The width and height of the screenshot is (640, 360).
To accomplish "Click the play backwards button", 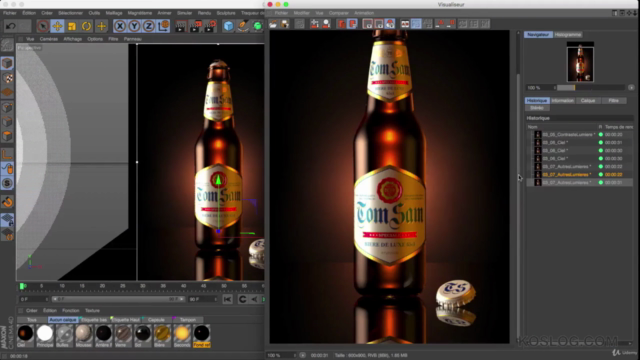I will pyautogui.click(x=254, y=300).
